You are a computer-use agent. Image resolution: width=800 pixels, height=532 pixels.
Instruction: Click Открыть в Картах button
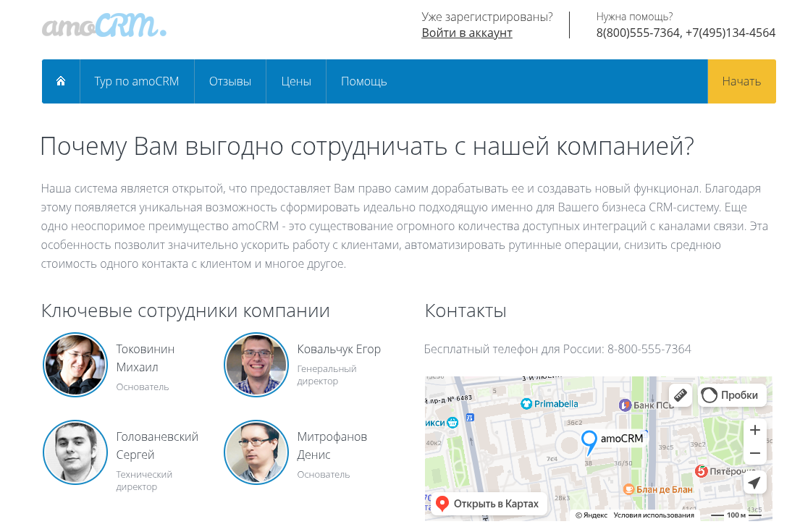coord(488,504)
